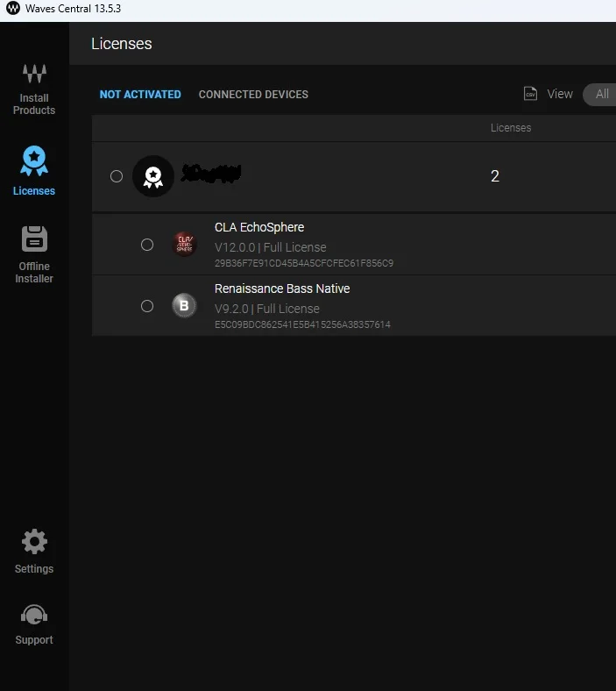The width and height of the screenshot is (616, 691).
Task: Click the Waves logo in the title bar
Action: [13, 9]
